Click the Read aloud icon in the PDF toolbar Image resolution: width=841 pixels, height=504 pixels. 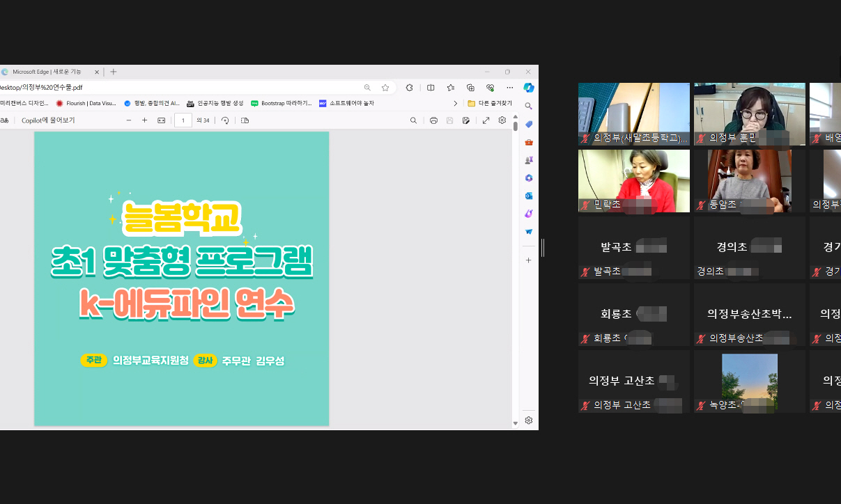(4, 120)
